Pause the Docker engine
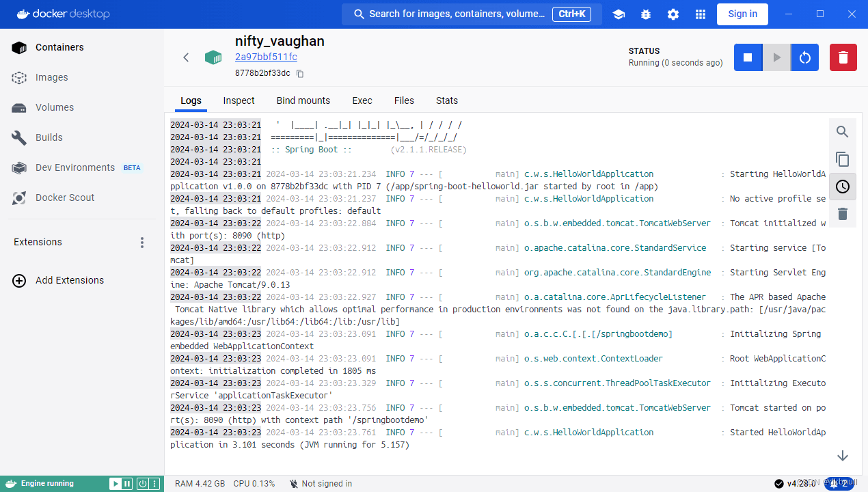The height and width of the screenshot is (492, 868). 127,484
